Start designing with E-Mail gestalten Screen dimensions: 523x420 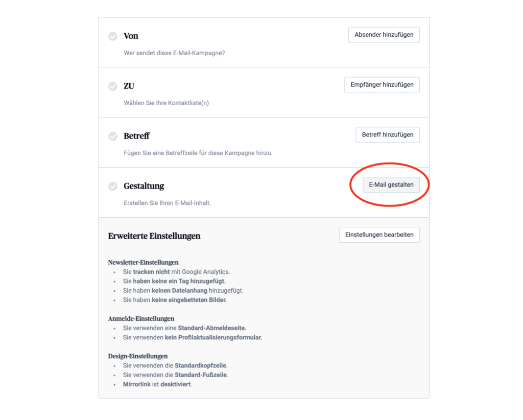point(391,185)
